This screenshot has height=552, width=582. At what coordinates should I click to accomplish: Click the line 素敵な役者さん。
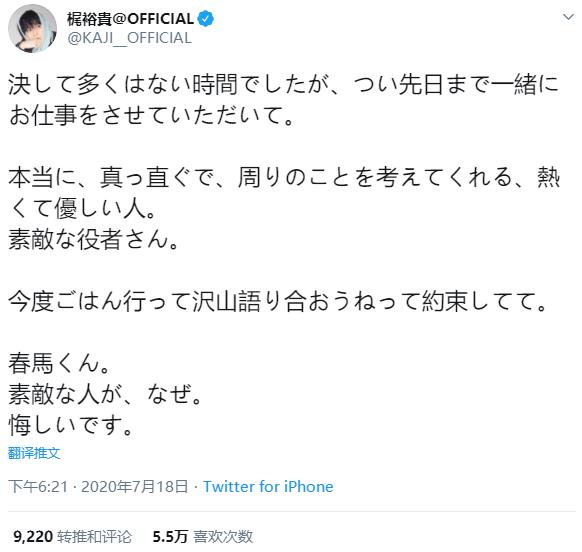coord(94,239)
